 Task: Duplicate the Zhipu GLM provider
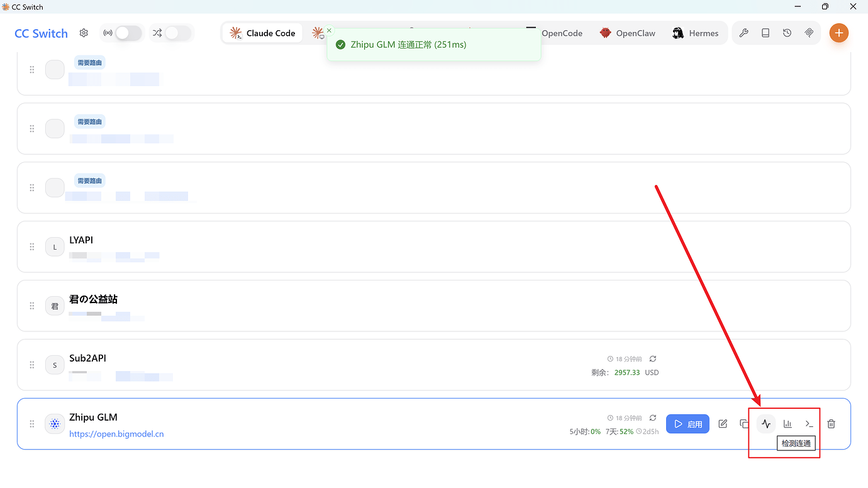(744, 424)
